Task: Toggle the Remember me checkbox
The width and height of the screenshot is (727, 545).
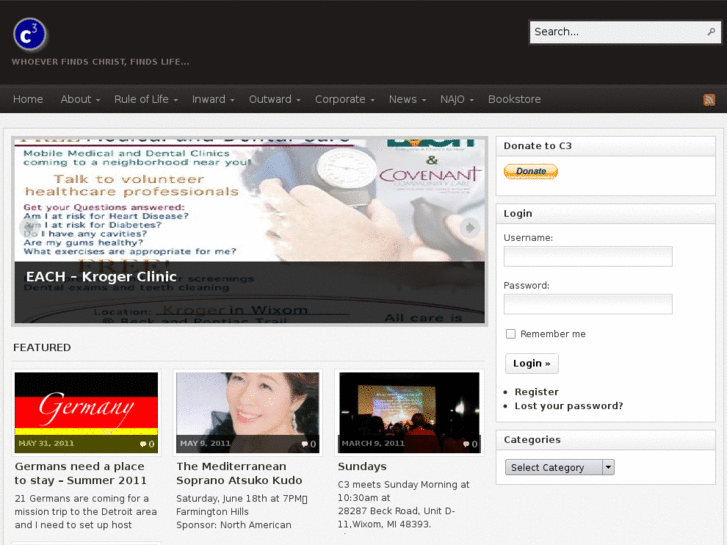Action: pos(510,334)
